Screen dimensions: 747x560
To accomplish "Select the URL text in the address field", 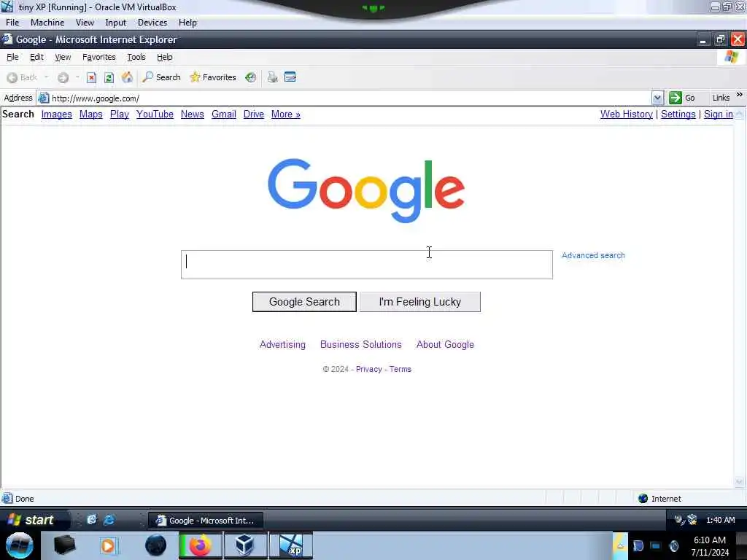I will 96,98.
